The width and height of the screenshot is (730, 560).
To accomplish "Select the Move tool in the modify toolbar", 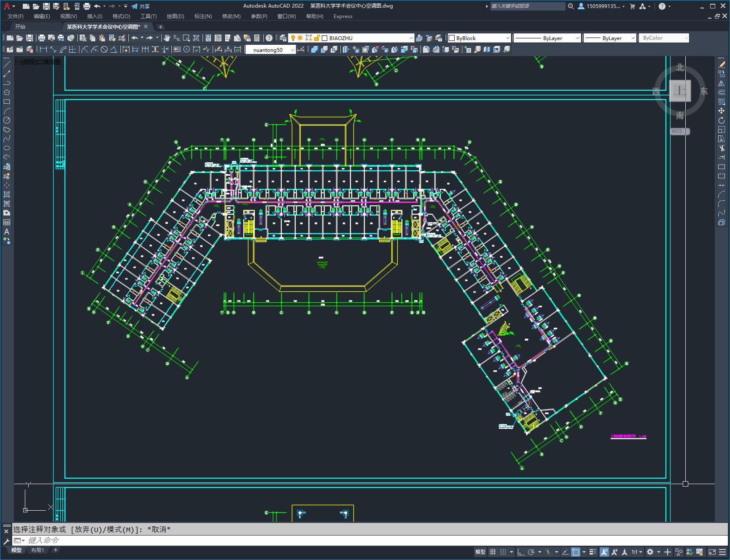I will [x=722, y=111].
